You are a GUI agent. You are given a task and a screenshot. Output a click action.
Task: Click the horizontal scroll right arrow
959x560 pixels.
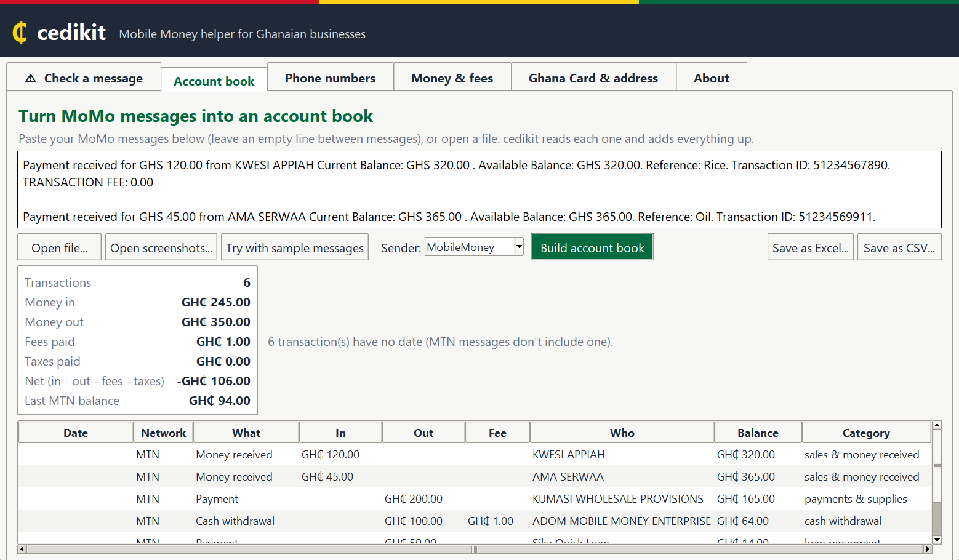point(928,549)
